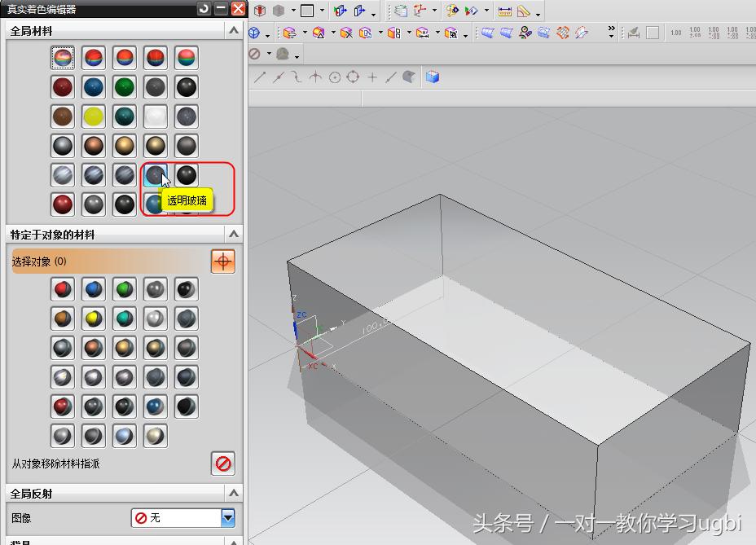Viewport: 756px width, 545px height.
Task: Pick the red object-specific material sphere
Action: pyautogui.click(x=63, y=289)
